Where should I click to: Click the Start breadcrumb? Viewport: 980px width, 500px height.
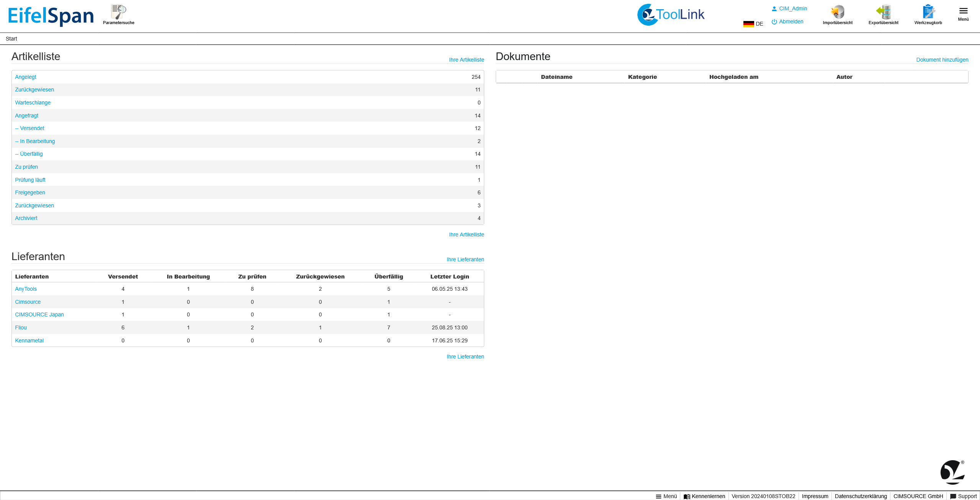coord(11,39)
